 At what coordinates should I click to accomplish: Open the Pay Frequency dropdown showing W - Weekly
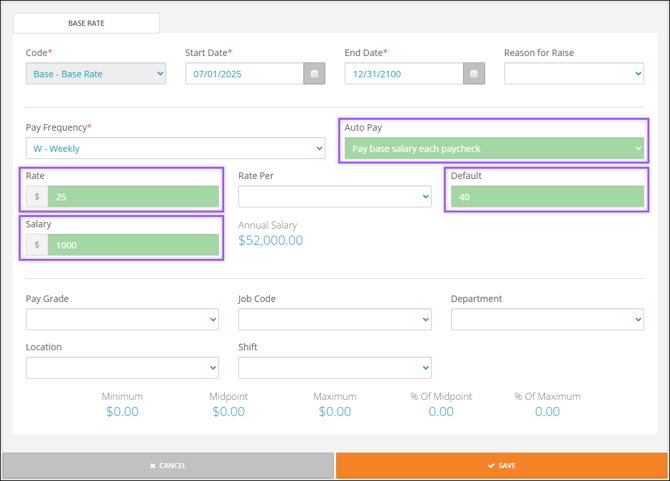tap(175, 148)
